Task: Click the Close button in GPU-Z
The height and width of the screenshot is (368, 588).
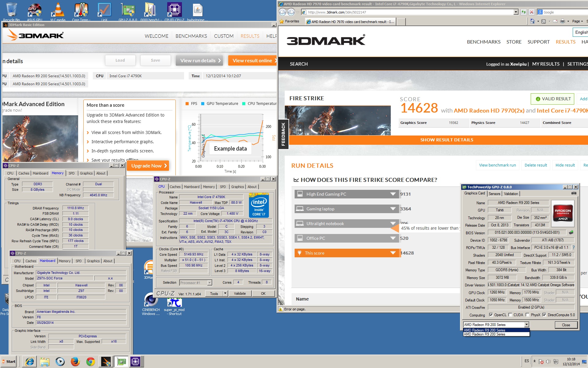Action: click(566, 325)
